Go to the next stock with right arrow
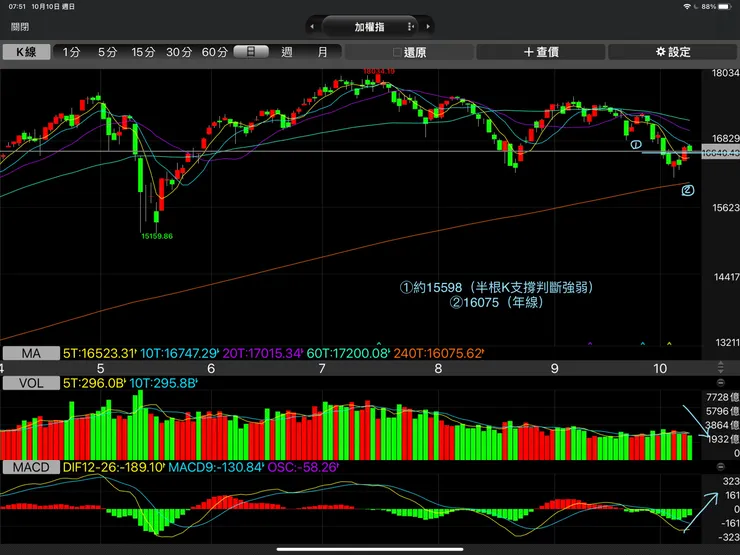 pyautogui.click(x=428, y=27)
